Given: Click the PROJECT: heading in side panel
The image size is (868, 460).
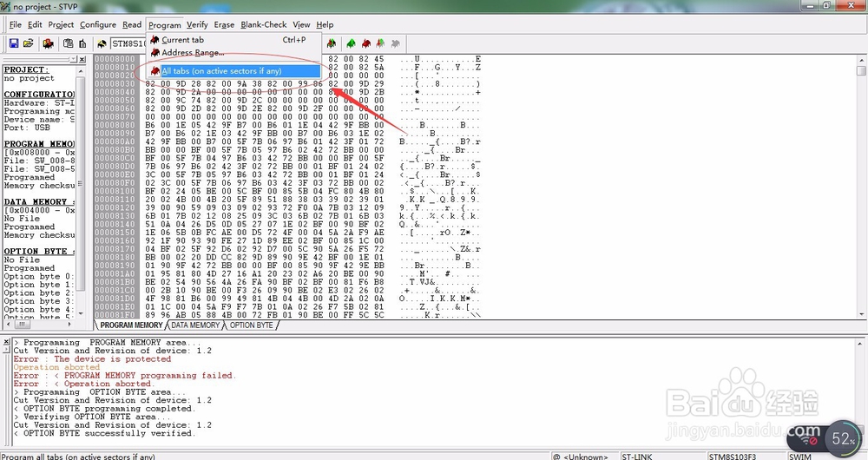Looking at the screenshot, I should (x=27, y=69).
